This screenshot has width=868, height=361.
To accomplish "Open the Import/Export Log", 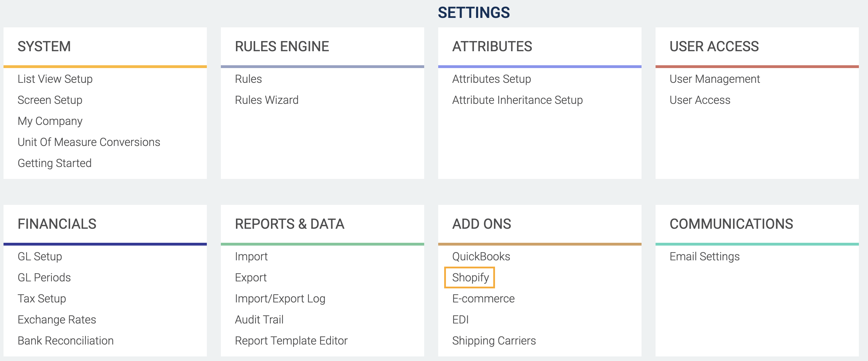I will tap(280, 299).
